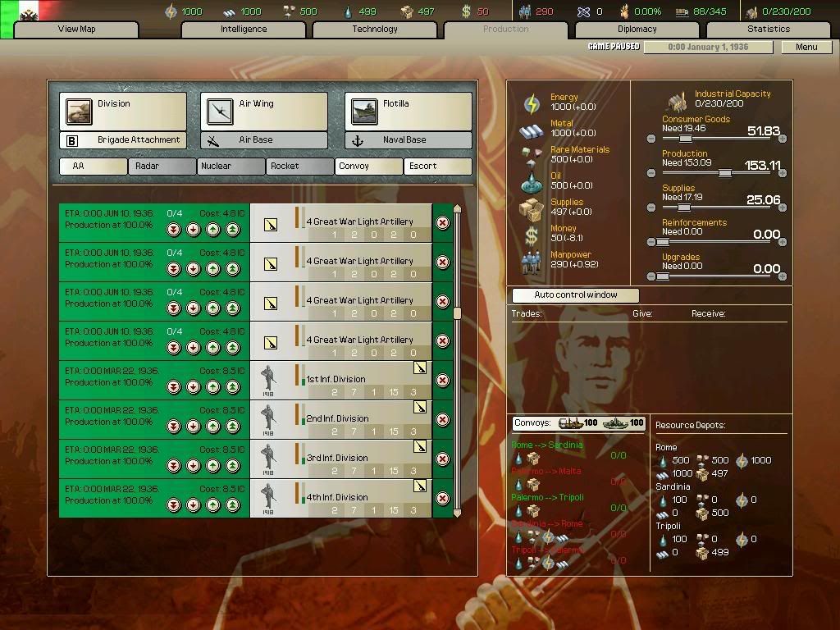840x630 pixels.
Task: Select the Production tab
Action: 505,30
